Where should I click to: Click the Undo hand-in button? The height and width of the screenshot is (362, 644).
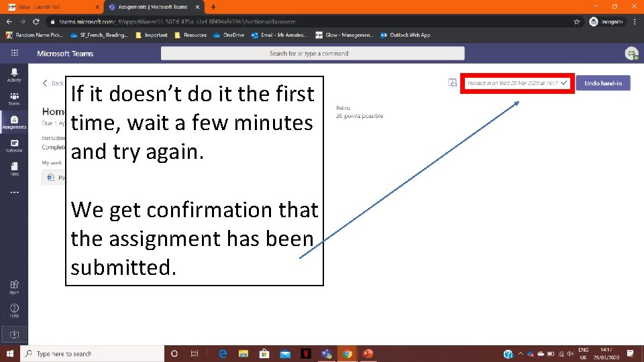pos(603,83)
